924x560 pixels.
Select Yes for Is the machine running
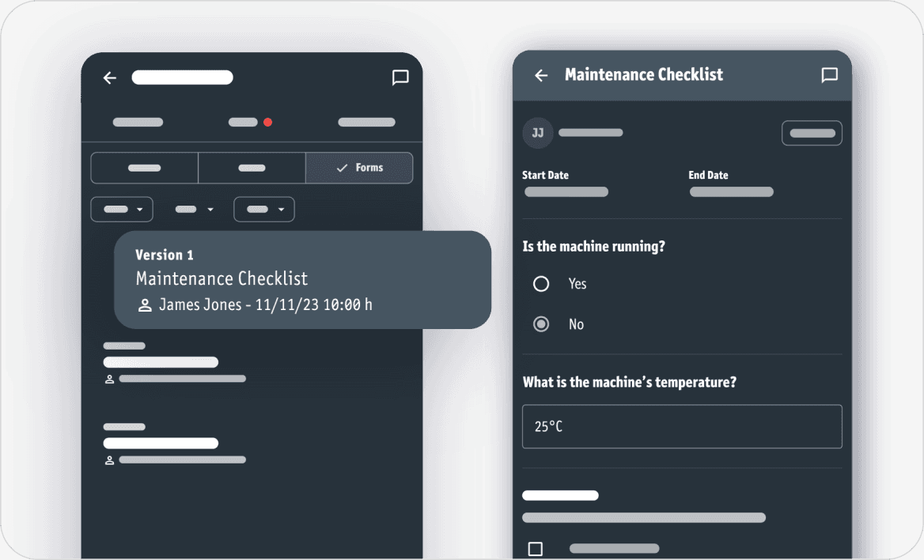(x=541, y=284)
